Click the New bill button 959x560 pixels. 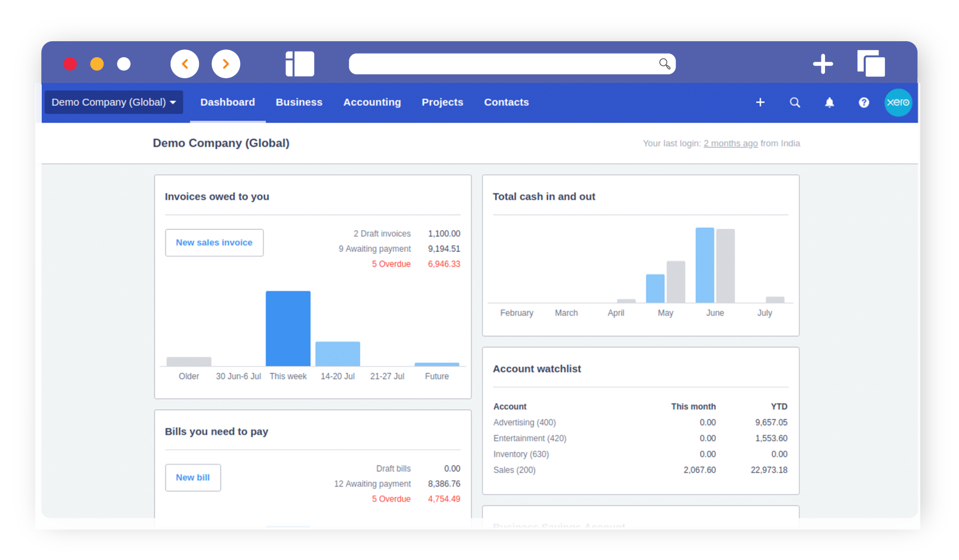click(x=193, y=478)
